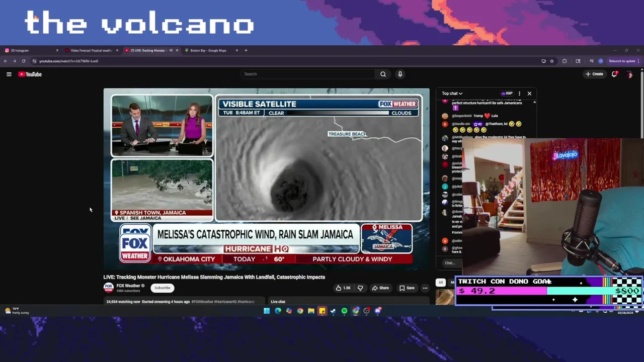Screen dimensions: 644x362
Task: Switch to Boston Bay Google Maps tab
Action: coord(208,50)
